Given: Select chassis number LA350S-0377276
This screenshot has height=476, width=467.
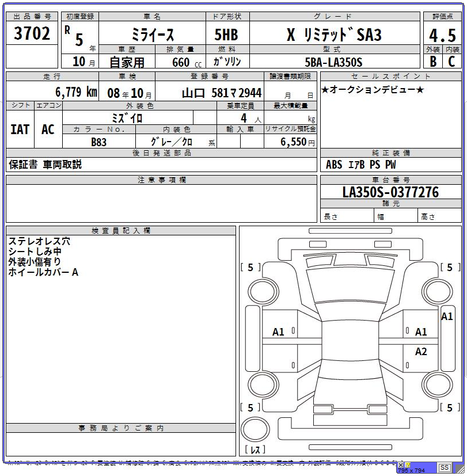Looking at the screenshot, I should click(390, 192).
